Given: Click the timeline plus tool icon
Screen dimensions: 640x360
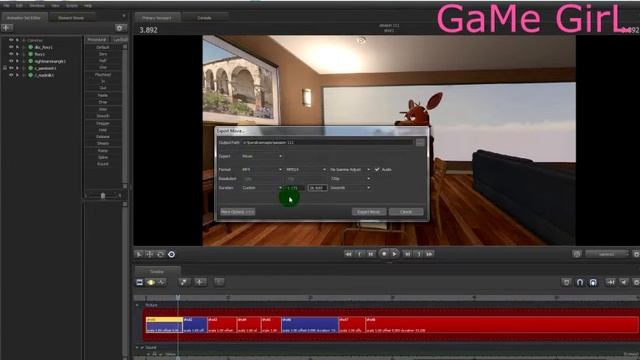Looking at the screenshot, I should coord(200,282).
